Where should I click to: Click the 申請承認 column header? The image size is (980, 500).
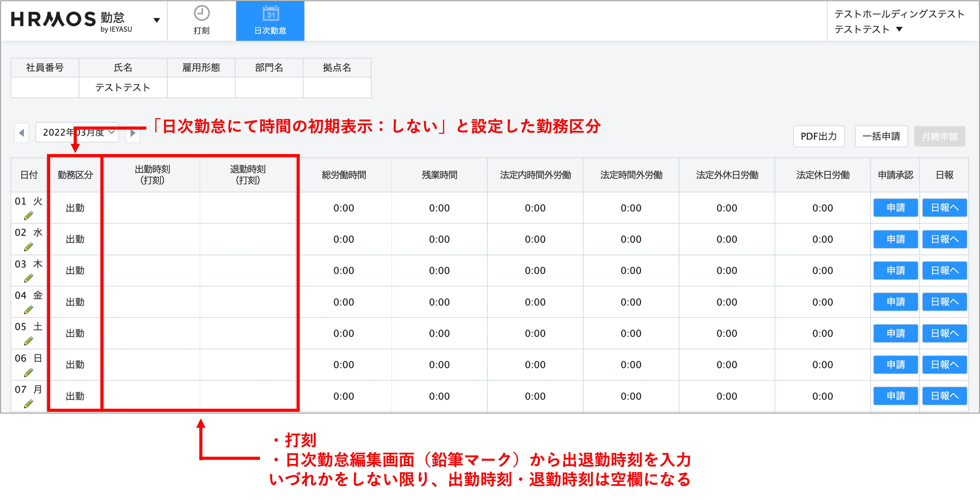click(x=896, y=175)
